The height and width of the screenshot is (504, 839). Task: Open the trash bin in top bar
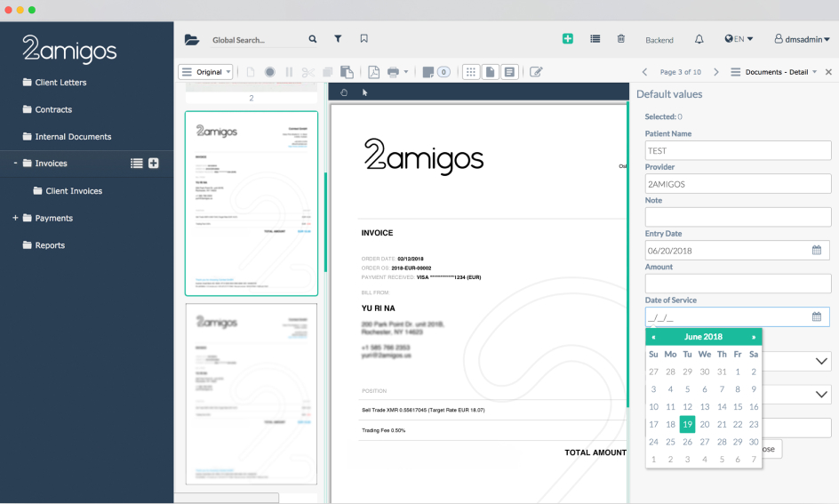[x=621, y=39]
